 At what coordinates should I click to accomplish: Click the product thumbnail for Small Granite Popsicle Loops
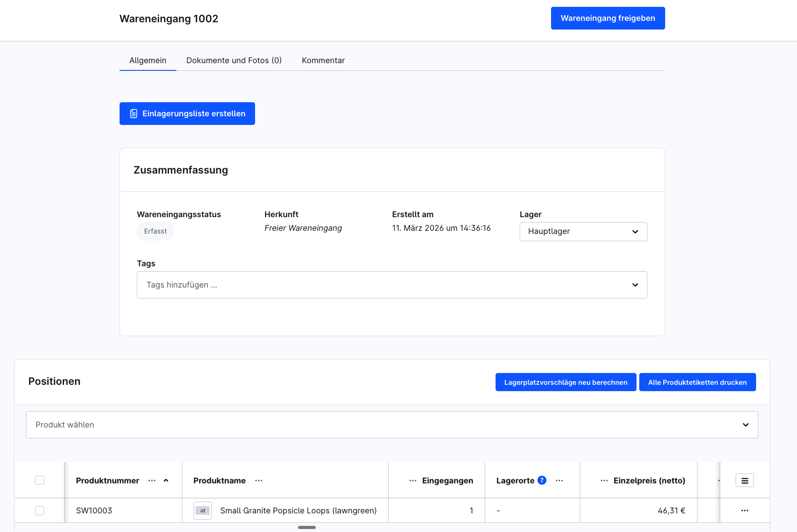click(203, 511)
